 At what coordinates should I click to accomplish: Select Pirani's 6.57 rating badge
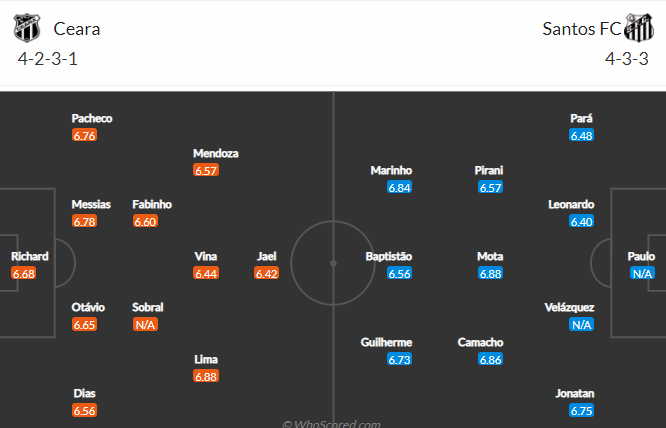[491, 187]
